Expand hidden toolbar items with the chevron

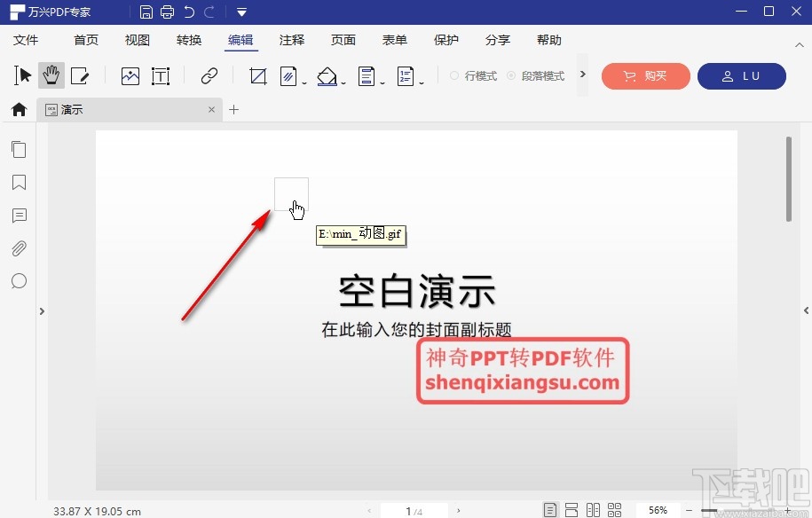pos(582,75)
